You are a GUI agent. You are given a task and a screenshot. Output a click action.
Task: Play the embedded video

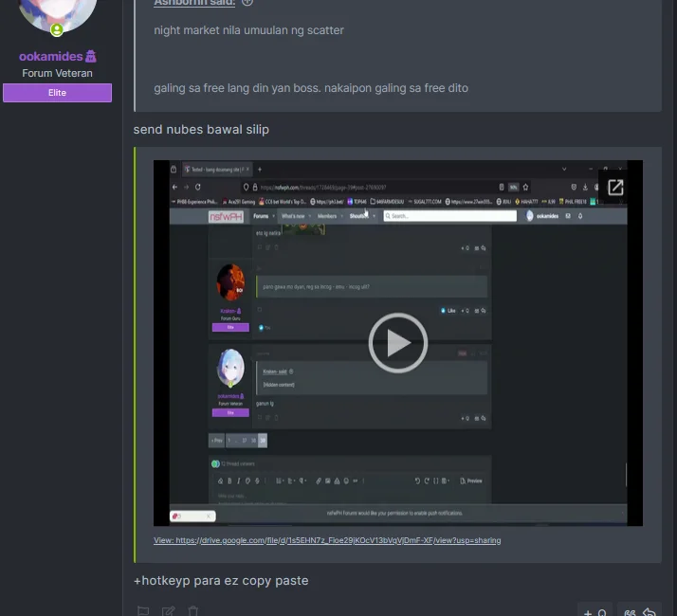tap(397, 343)
